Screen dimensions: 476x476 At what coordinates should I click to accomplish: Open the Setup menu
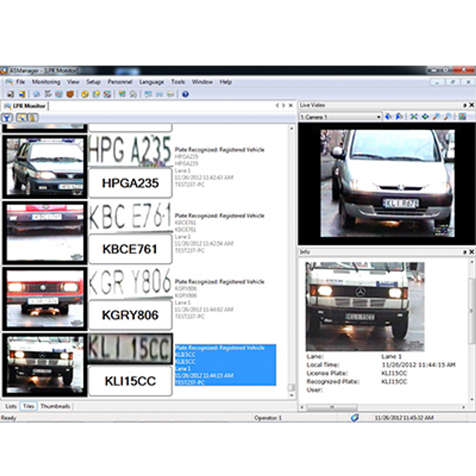coord(93,82)
